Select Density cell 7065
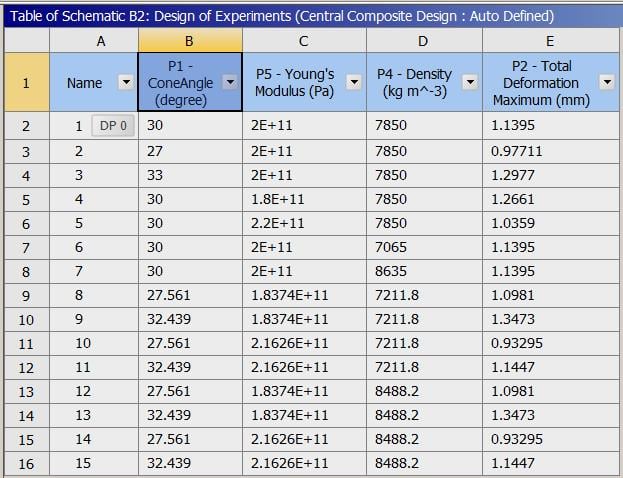Viewport: 623px width, 478px height. [x=424, y=247]
